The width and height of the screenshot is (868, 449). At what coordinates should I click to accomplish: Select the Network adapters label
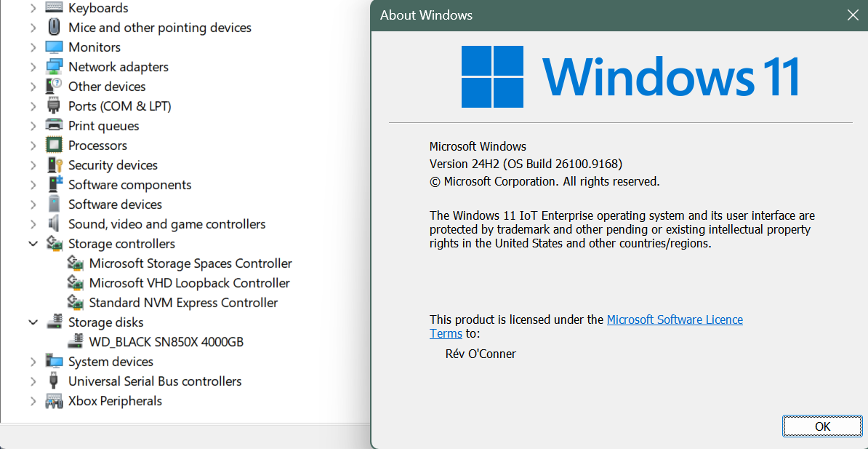[118, 66]
